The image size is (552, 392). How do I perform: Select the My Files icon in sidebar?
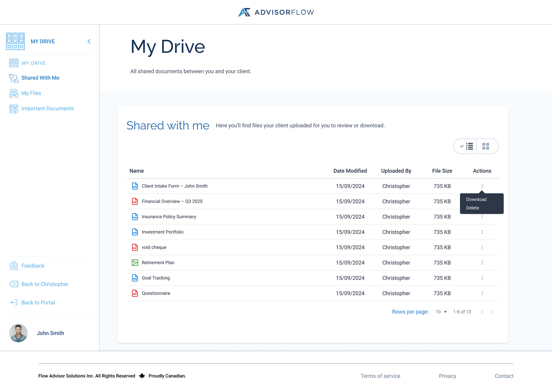pyautogui.click(x=13, y=93)
